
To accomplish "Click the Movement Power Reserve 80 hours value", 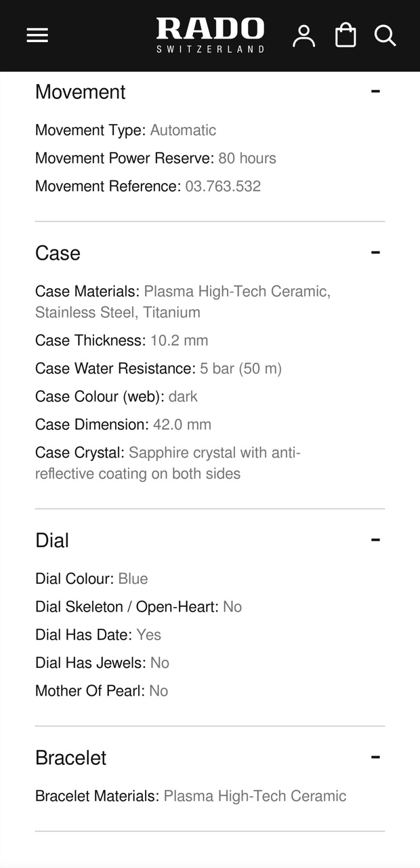I will click(247, 158).
